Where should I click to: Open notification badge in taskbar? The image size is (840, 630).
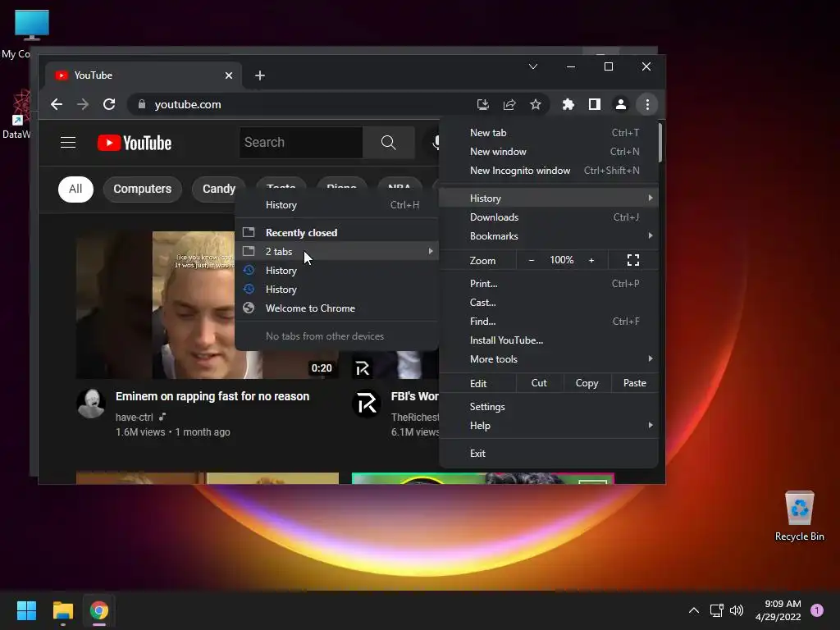(x=817, y=610)
